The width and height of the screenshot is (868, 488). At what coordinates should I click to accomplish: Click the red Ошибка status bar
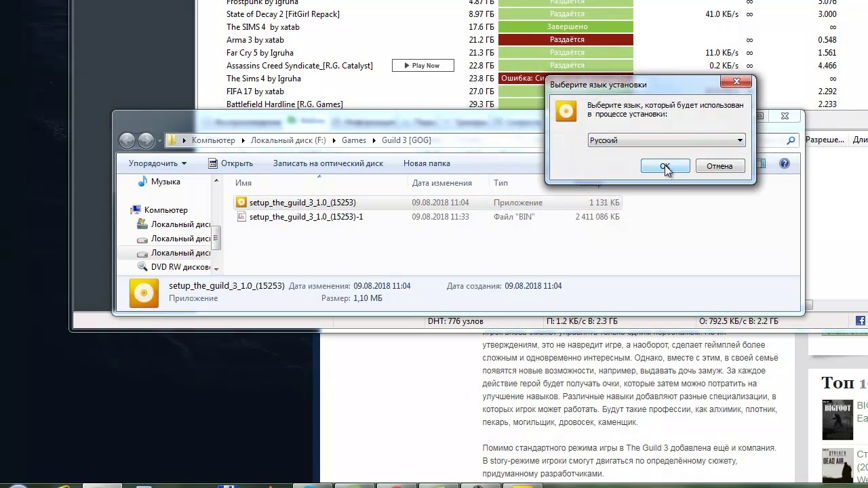522,79
